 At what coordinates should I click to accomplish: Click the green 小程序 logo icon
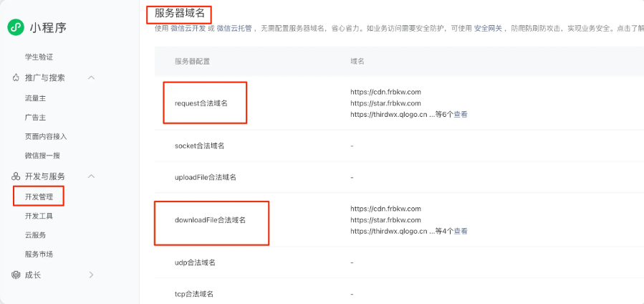[16, 27]
